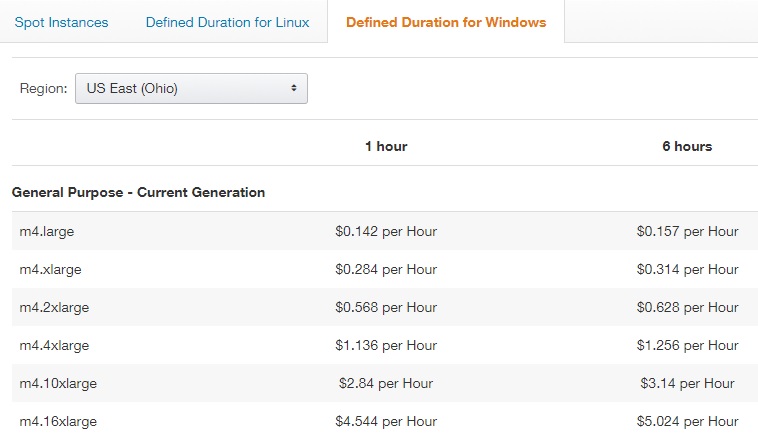The width and height of the screenshot is (758, 437).
Task: Select the m4.4xlarge instance row
Action: pyautogui.click(x=55, y=345)
